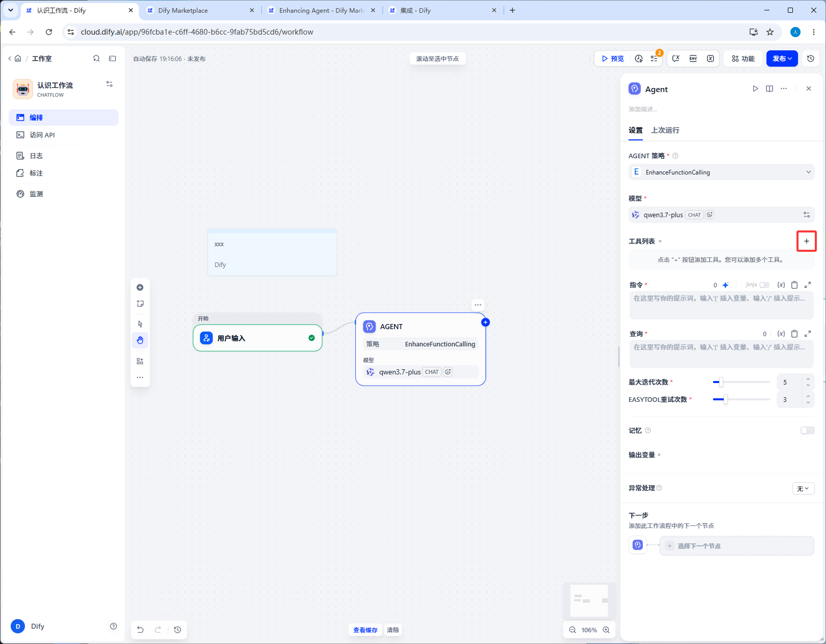Click the prompt generator sparkle icon for 指令
Viewport: 826px width, 644px height.
[x=726, y=285]
